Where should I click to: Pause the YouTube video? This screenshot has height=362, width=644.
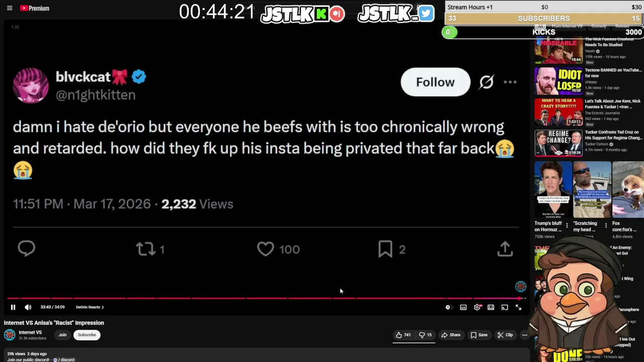coord(13,307)
